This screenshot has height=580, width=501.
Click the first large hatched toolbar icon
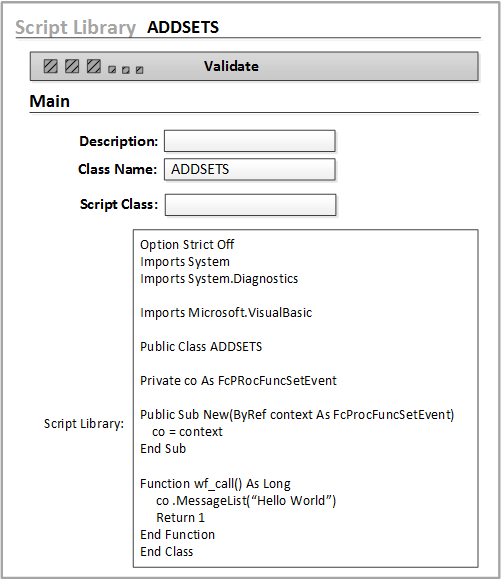pos(50,66)
